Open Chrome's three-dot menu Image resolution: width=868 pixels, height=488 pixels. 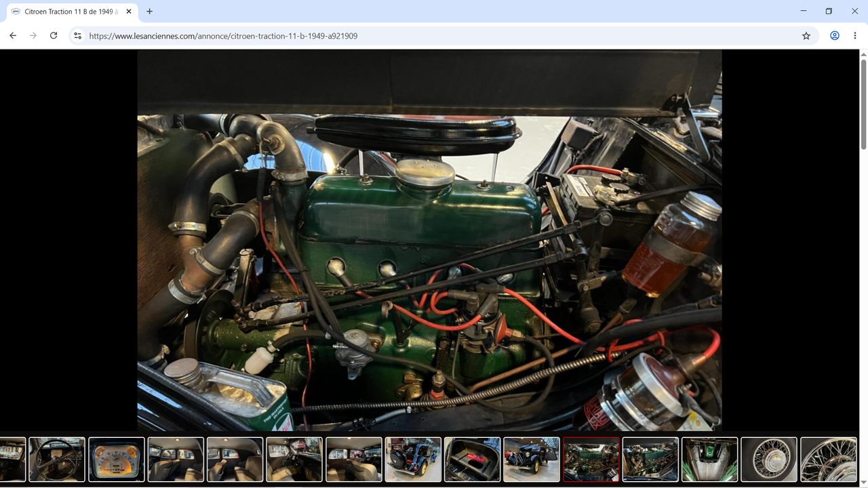[x=854, y=35]
